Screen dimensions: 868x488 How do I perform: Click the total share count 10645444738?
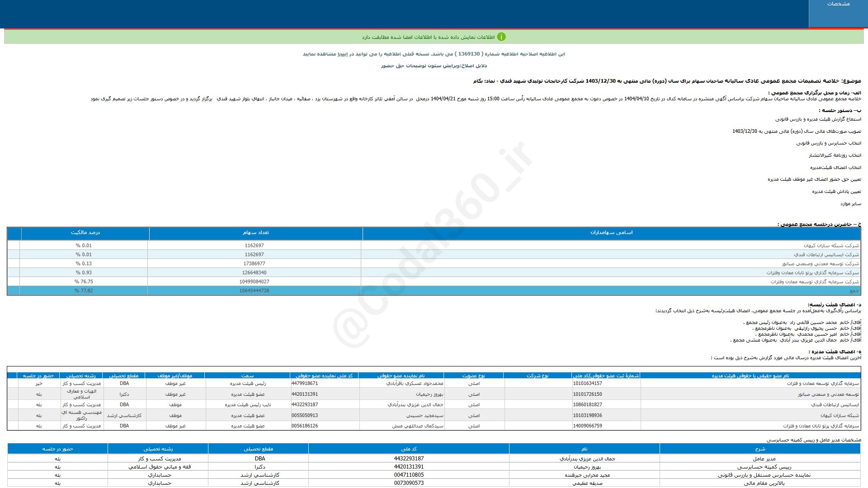254,291
